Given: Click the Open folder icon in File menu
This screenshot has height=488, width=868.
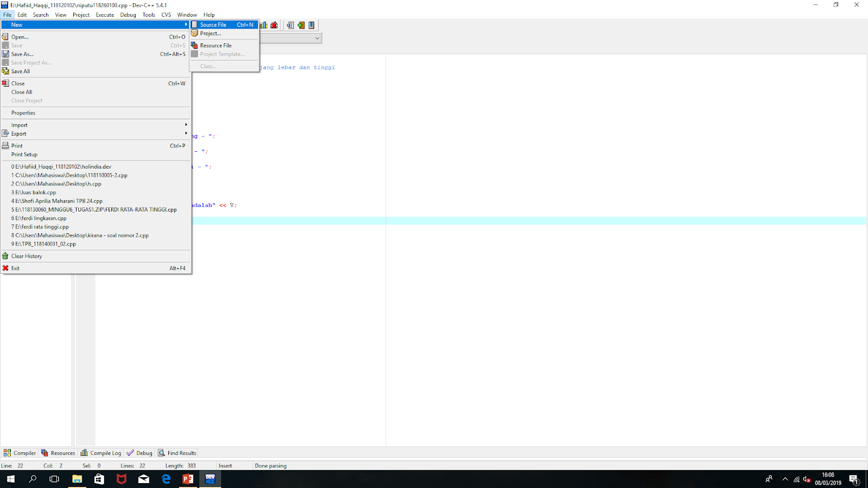Looking at the screenshot, I should (x=5, y=37).
